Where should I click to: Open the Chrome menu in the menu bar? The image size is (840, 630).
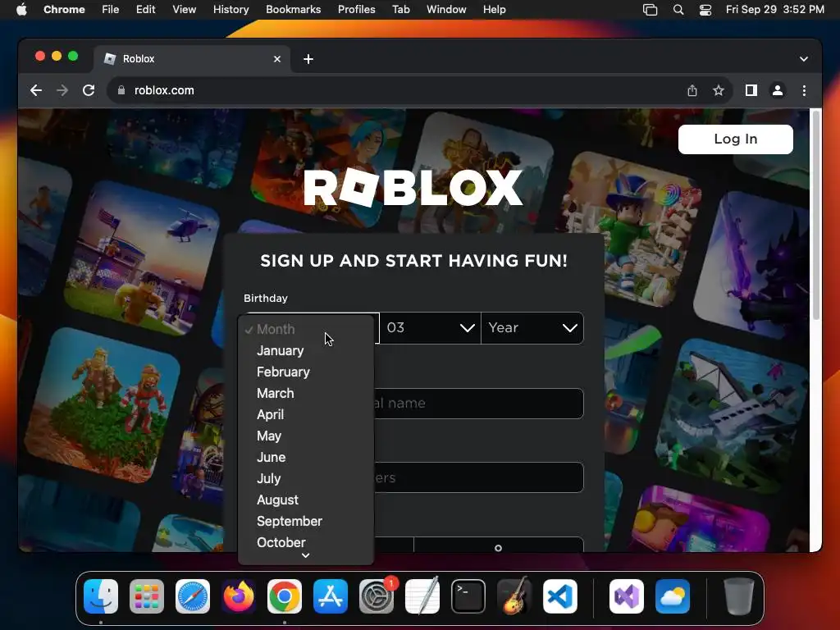[64, 10]
